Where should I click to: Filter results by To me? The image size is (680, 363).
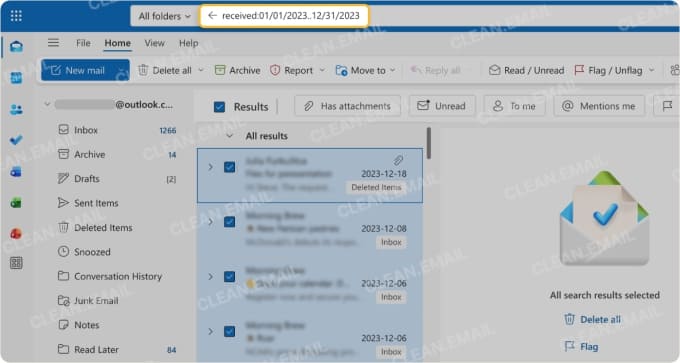[x=514, y=106]
